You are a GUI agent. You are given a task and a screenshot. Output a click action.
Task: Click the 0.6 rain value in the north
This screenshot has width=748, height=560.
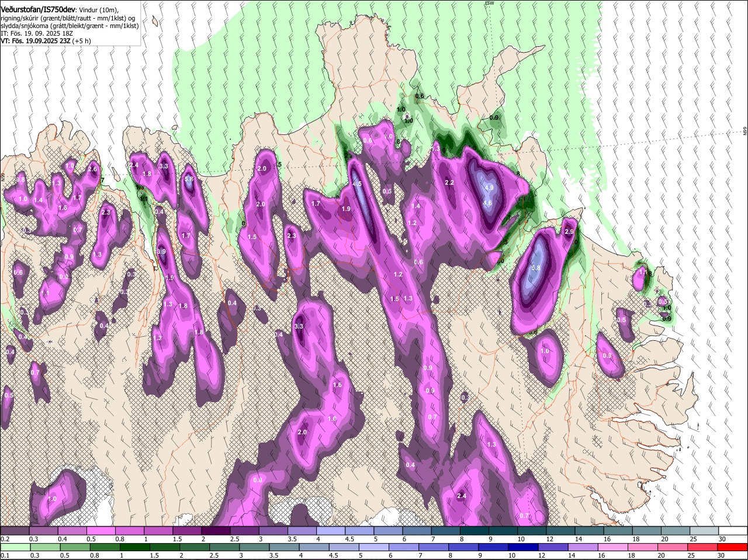tap(420, 96)
